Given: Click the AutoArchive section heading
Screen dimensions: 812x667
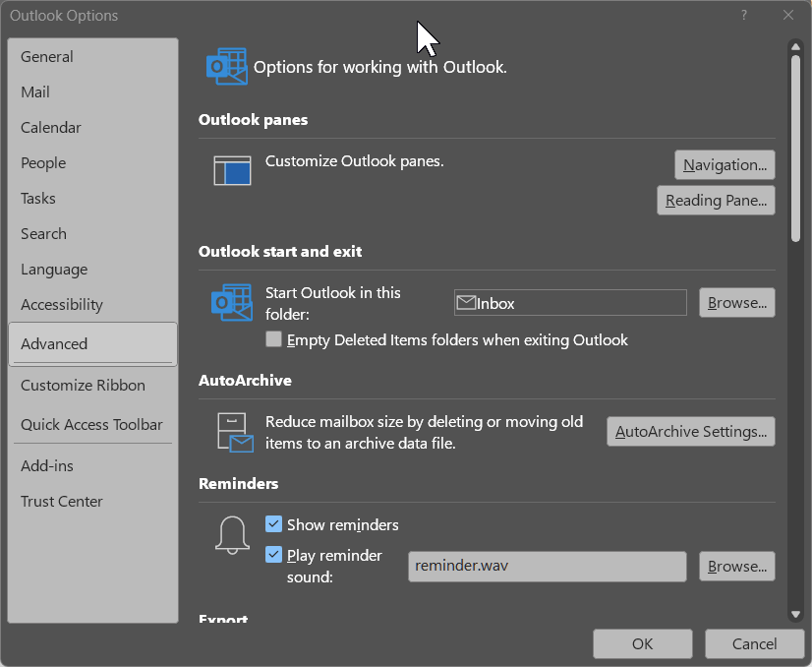Looking at the screenshot, I should point(245,381).
